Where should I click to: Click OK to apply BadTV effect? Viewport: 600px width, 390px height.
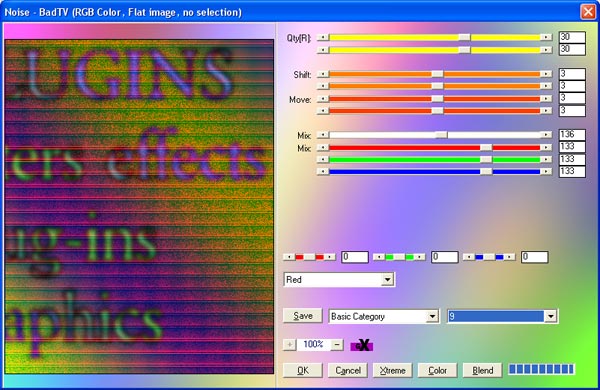coord(303,370)
